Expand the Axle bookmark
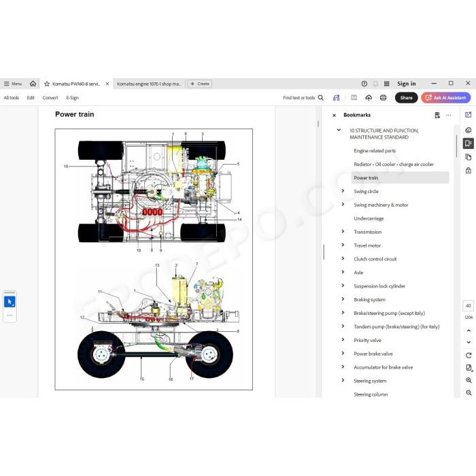 click(343, 272)
